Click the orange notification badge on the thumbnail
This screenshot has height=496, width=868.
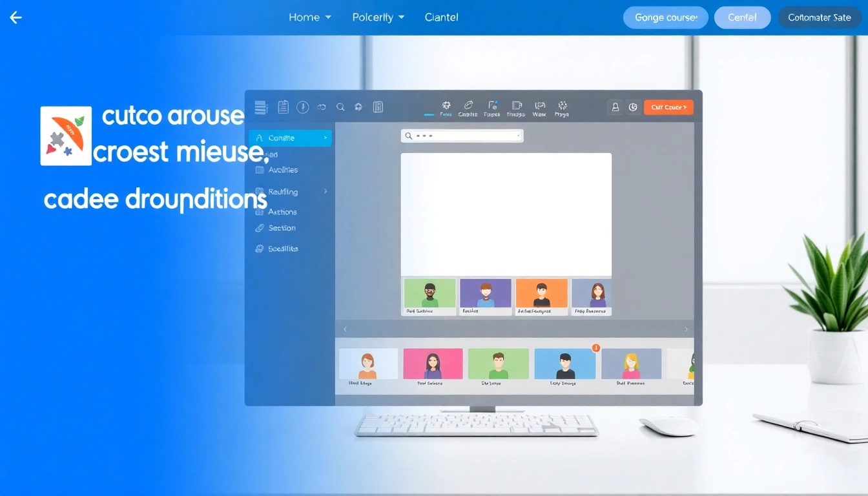[x=595, y=348]
